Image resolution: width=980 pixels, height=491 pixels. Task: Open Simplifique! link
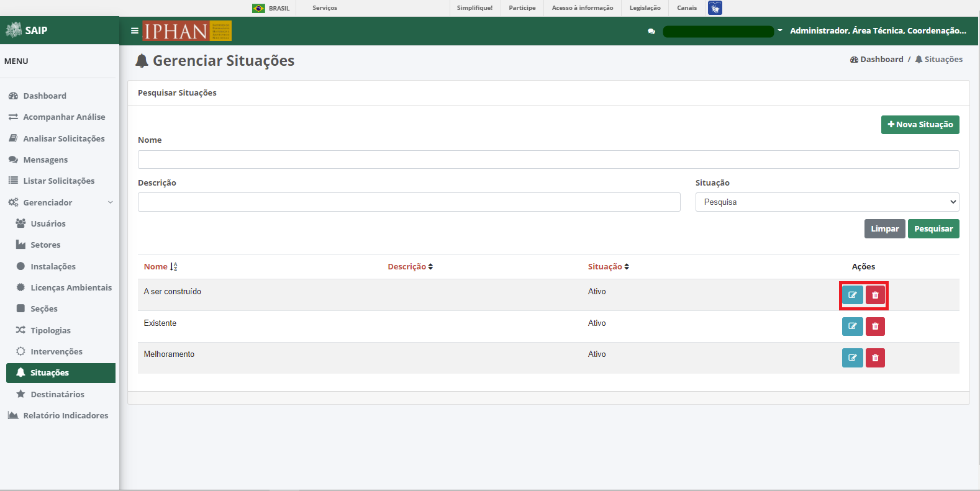pyautogui.click(x=474, y=8)
